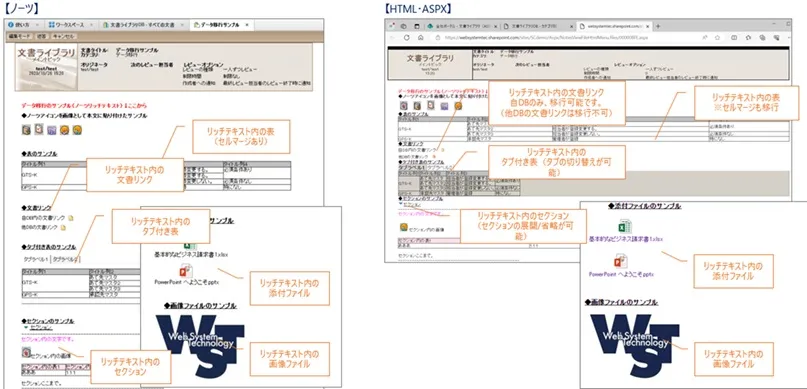Screen dimensions: 807x389
Task: Click the 文書ライブラリ banner in Notes
Action: tap(46, 67)
